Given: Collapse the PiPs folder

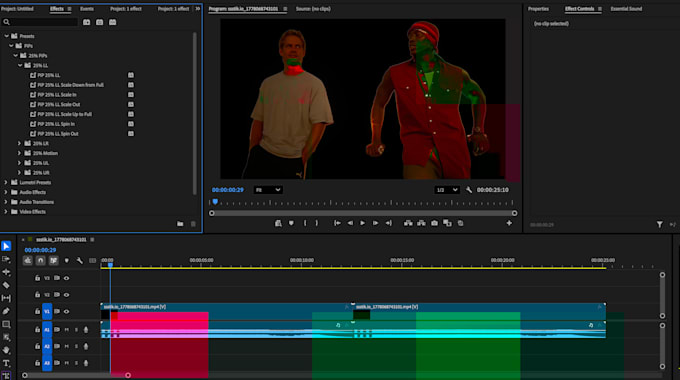Looking at the screenshot, I should (11, 46).
